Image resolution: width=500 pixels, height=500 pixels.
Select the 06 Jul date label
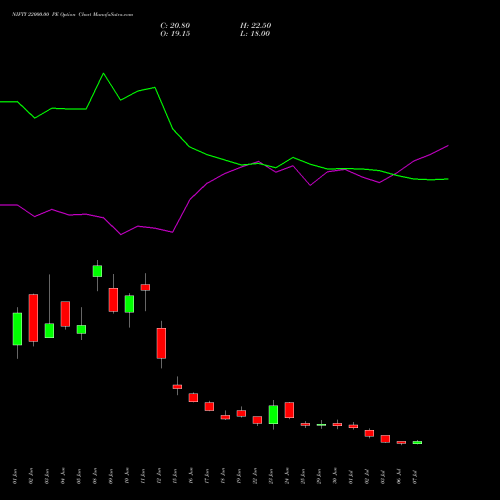[x=399, y=476]
